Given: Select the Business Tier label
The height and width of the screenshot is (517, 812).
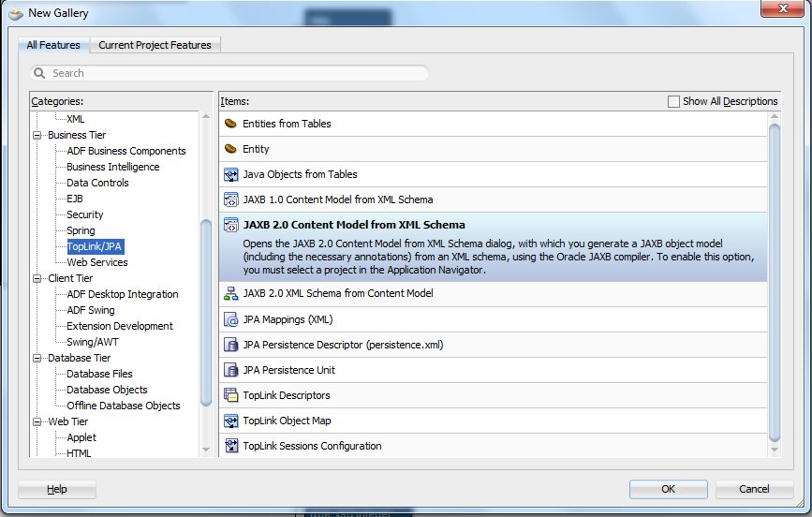Looking at the screenshot, I should (x=77, y=135).
